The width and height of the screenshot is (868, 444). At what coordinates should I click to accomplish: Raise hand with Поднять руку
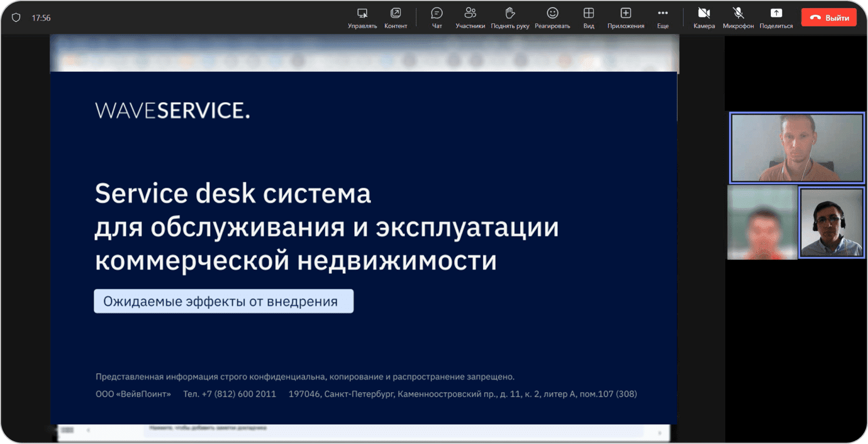[x=509, y=17]
